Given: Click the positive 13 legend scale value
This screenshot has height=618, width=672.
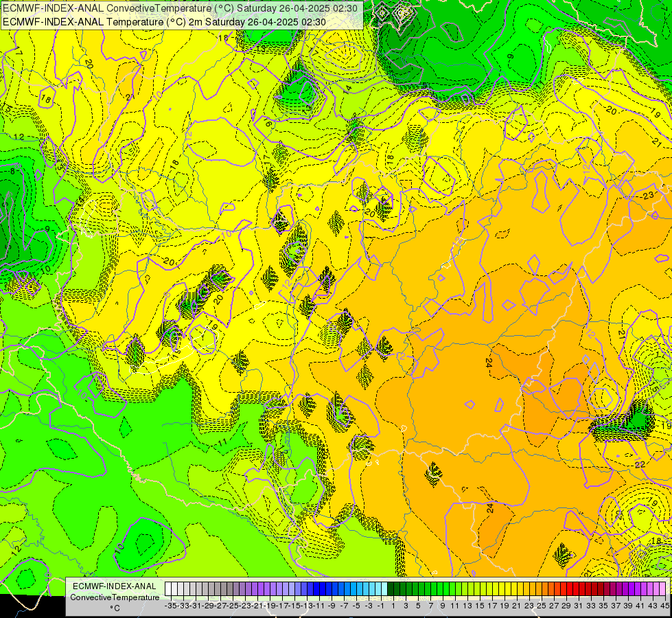Looking at the screenshot, I should 467,606.
